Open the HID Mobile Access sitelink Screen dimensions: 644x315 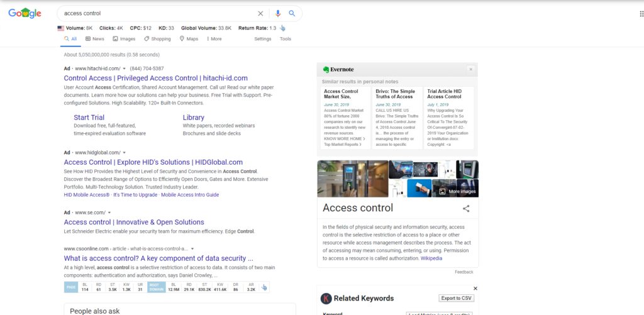(87, 195)
